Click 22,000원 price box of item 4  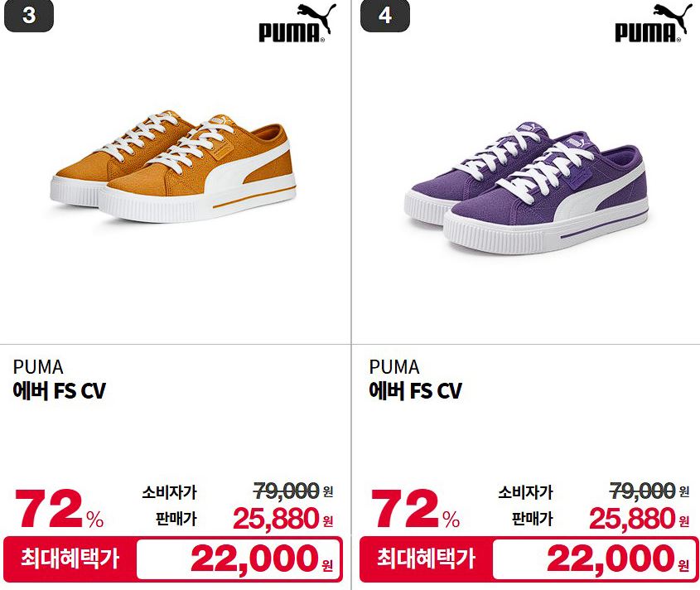(x=595, y=559)
